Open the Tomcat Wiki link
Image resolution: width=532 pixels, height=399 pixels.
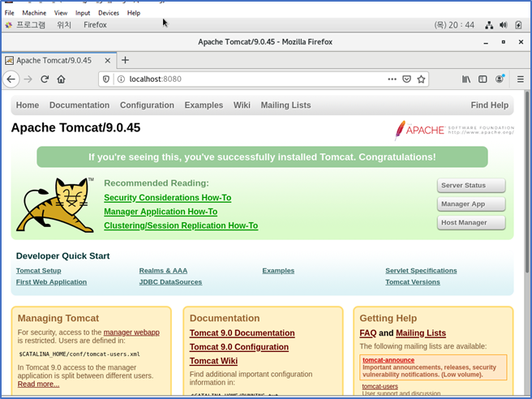213,361
